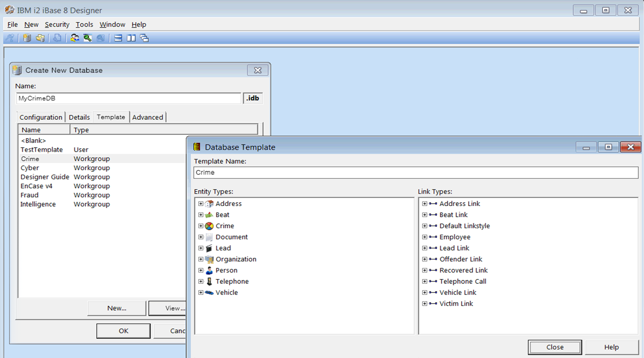This screenshot has height=358, width=644.
Task: Click the Close button in Database Template
Action: [x=555, y=347]
